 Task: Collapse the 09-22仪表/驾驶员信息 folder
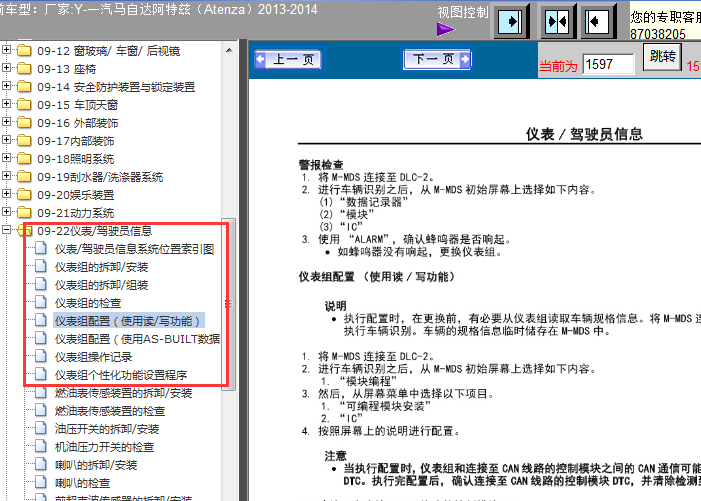point(6,230)
